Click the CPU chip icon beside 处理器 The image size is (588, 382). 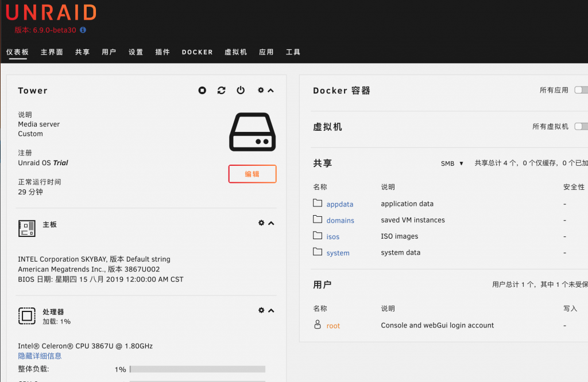pyautogui.click(x=26, y=316)
